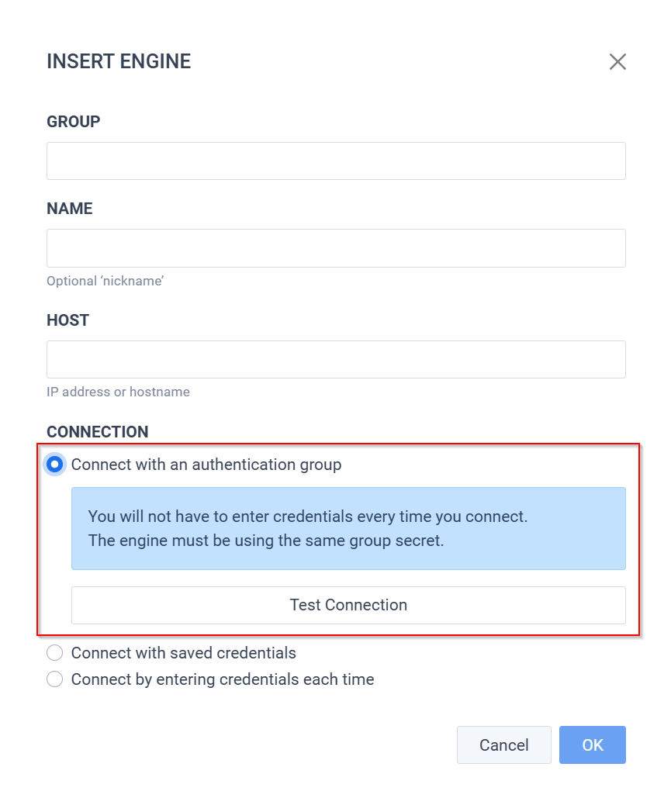The height and width of the screenshot is (812, 671).
Task: Click the 'Optional nickname' hint text
Action: 105,281
